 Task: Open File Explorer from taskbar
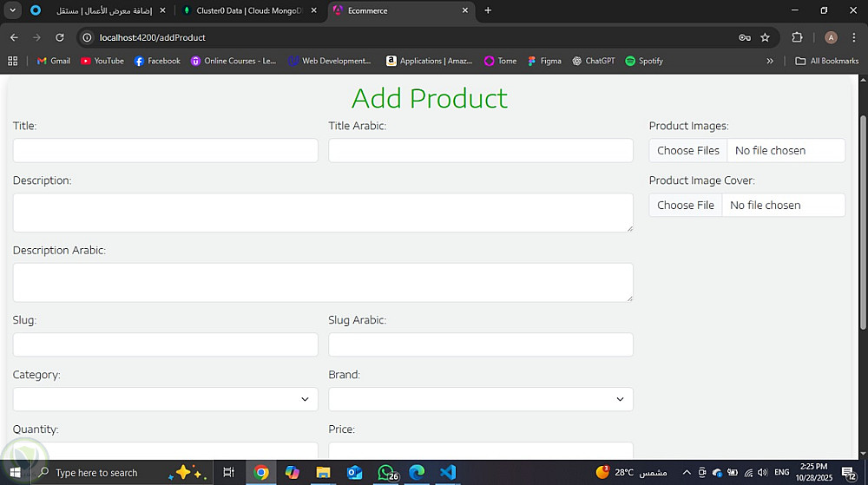point(323,472)
